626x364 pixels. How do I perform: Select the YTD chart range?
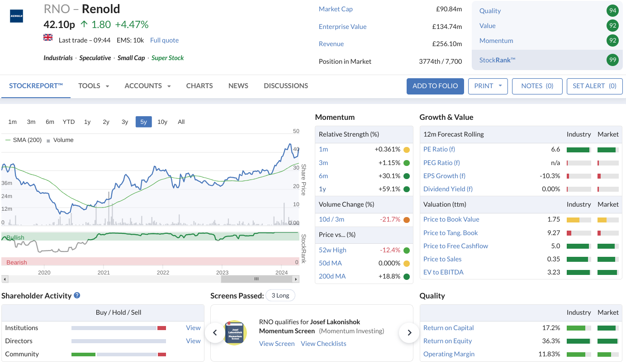coord(69,122)
